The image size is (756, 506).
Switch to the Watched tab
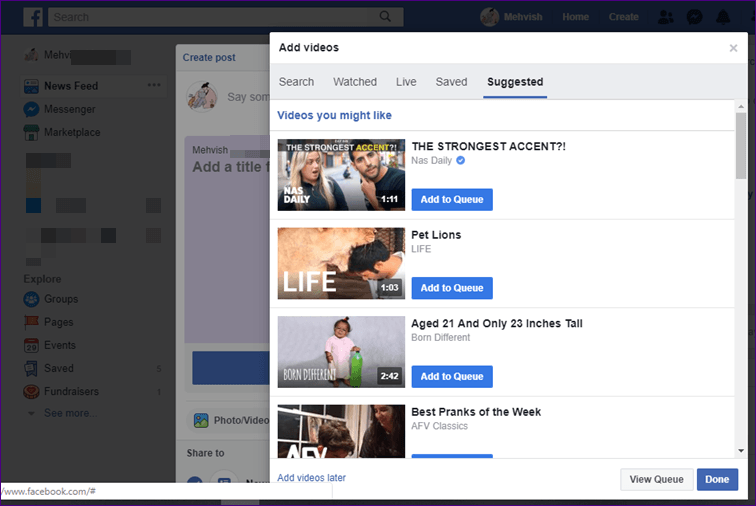click(x=355, y=82)
